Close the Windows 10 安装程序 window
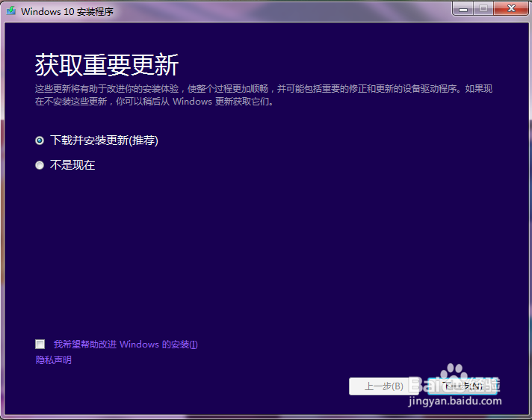The height and width of the screenshot is (420, 532). click(511, 9)
